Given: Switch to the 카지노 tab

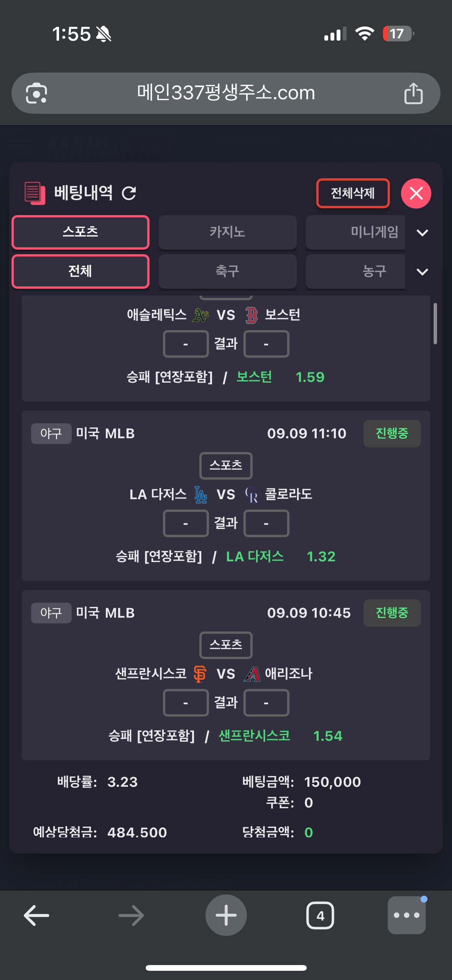Looking at the screenshot, I should (x=227, y=232).
